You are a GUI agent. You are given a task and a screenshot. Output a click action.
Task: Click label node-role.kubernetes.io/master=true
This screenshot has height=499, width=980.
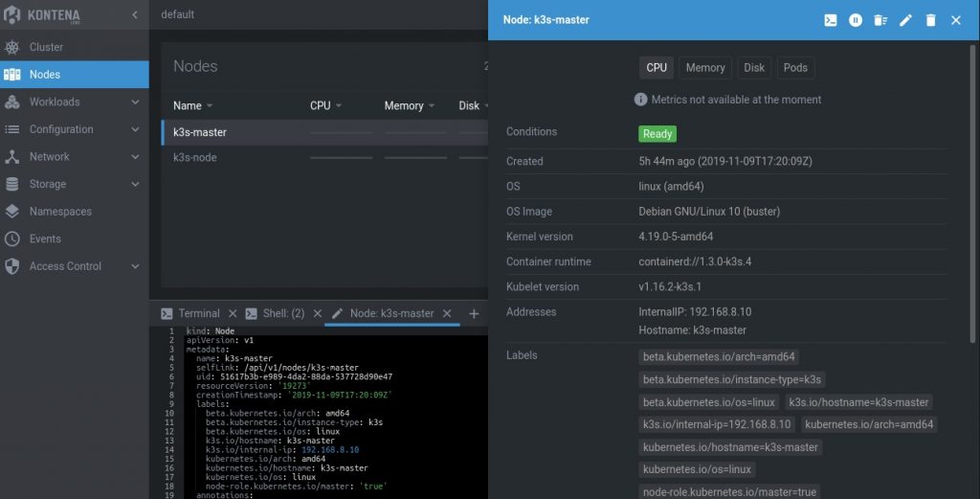coord(729,492)
